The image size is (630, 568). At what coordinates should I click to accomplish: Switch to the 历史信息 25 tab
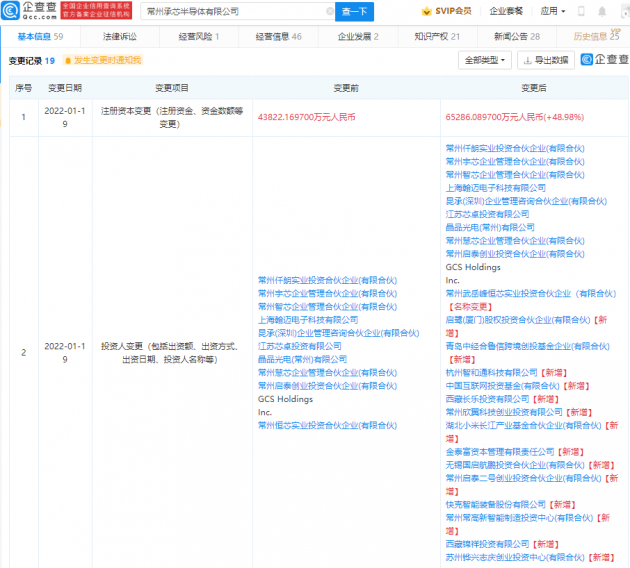(x=596, y=36)
